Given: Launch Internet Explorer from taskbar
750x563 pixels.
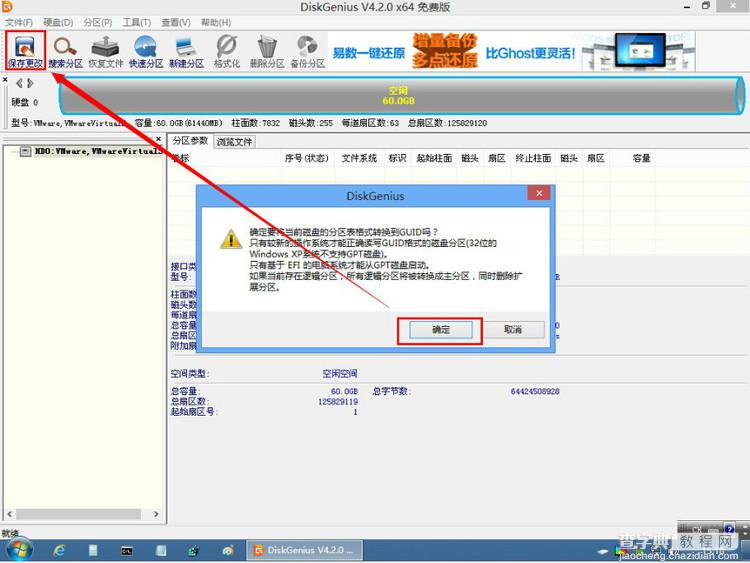Looking at the screenshot, I should (x=59, y=551).
